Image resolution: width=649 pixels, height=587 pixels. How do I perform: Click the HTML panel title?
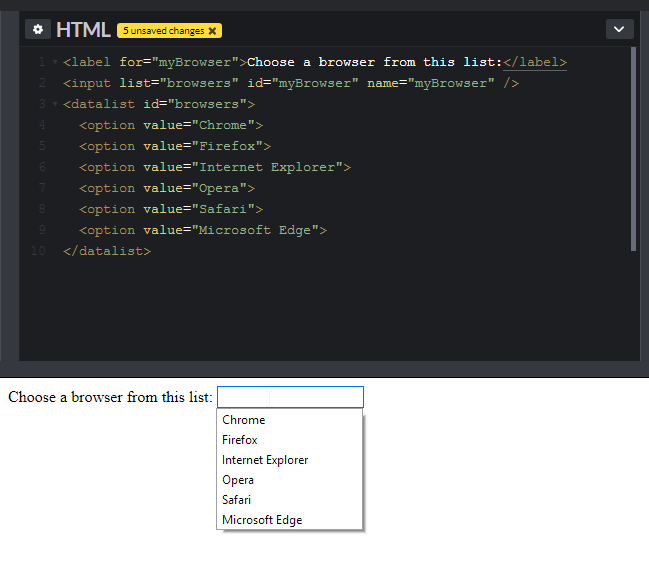83,30
